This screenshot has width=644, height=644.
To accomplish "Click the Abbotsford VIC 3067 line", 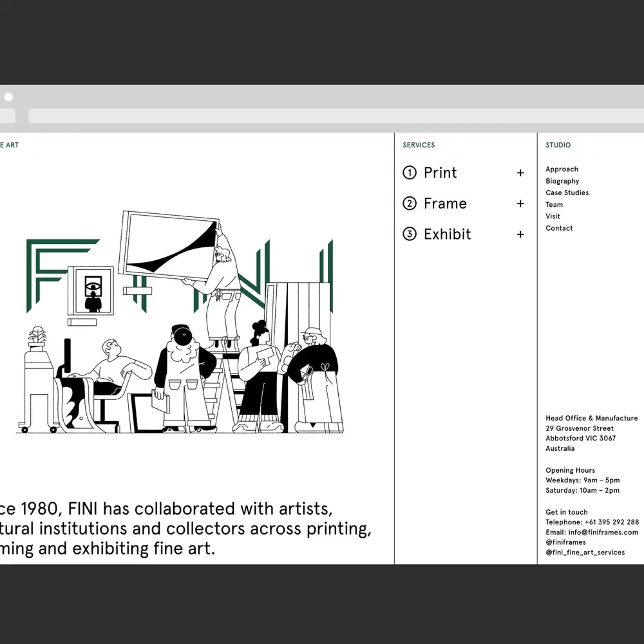I will [580, 438].
